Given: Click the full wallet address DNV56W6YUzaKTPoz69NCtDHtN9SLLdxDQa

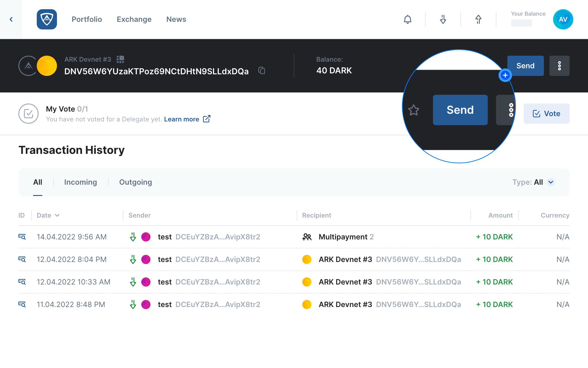Looking at the screenshot, I should point(156,71).
